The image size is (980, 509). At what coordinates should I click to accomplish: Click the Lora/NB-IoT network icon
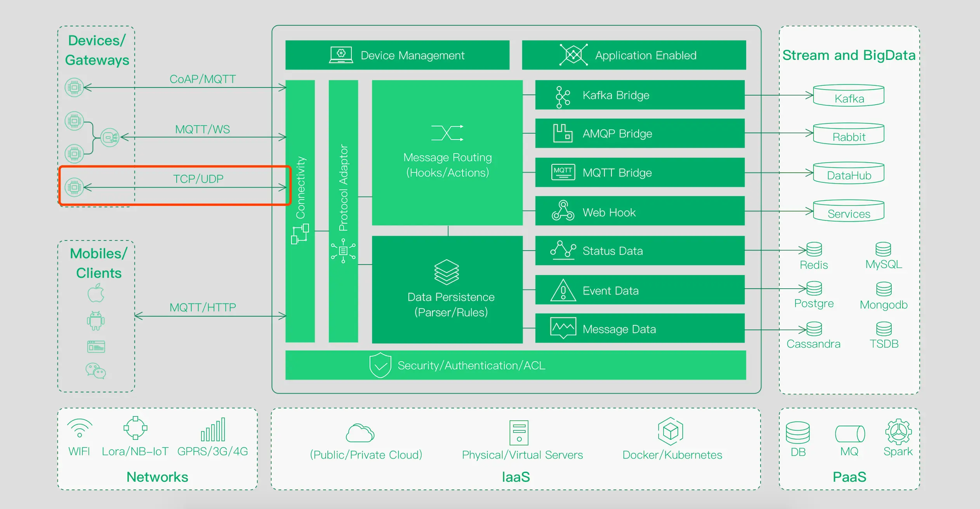point(135,428)
